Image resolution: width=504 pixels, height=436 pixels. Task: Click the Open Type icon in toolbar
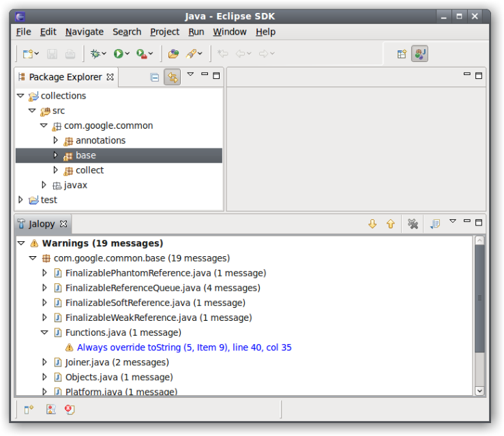pyautogui.click(x=173, y=54)
